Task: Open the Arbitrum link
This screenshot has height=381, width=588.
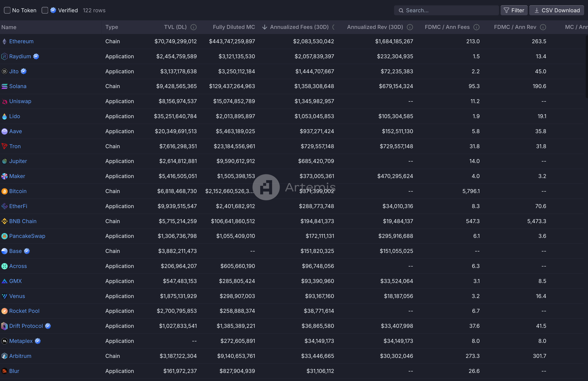Action: 20,356
